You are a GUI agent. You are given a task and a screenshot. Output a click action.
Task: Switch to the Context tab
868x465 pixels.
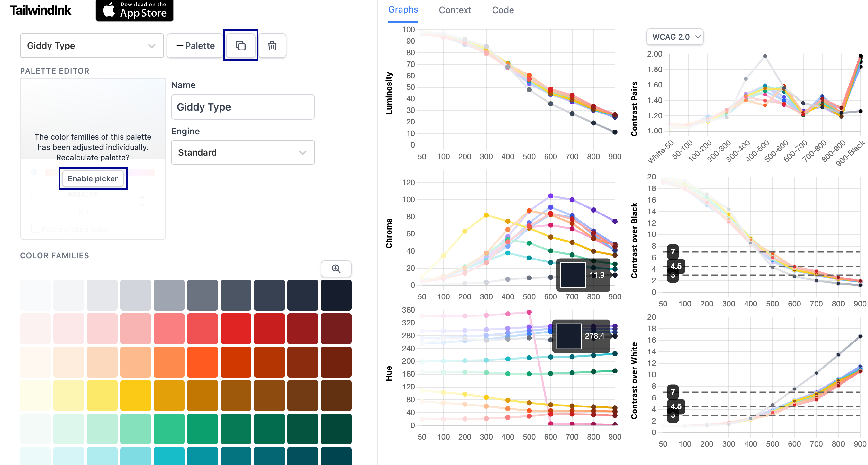pyautogui.click(x=455, y=10)
